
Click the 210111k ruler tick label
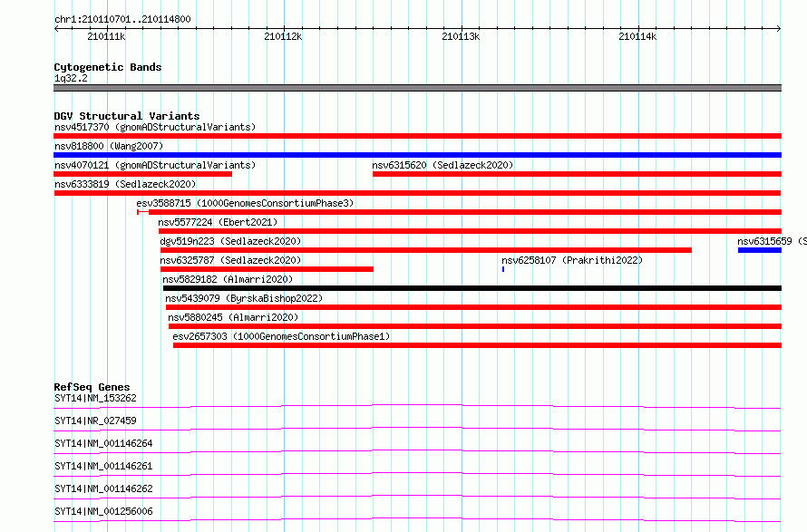[106, 36]
